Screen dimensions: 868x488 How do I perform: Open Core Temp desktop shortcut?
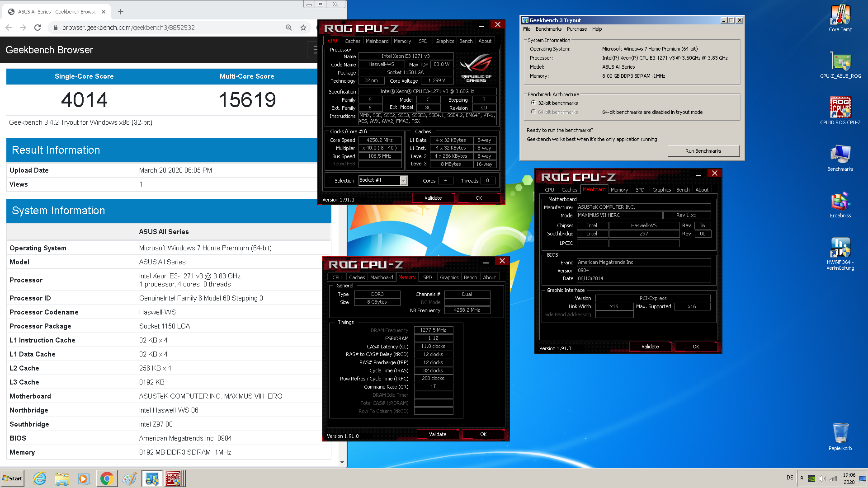click(x=840, y=18)
